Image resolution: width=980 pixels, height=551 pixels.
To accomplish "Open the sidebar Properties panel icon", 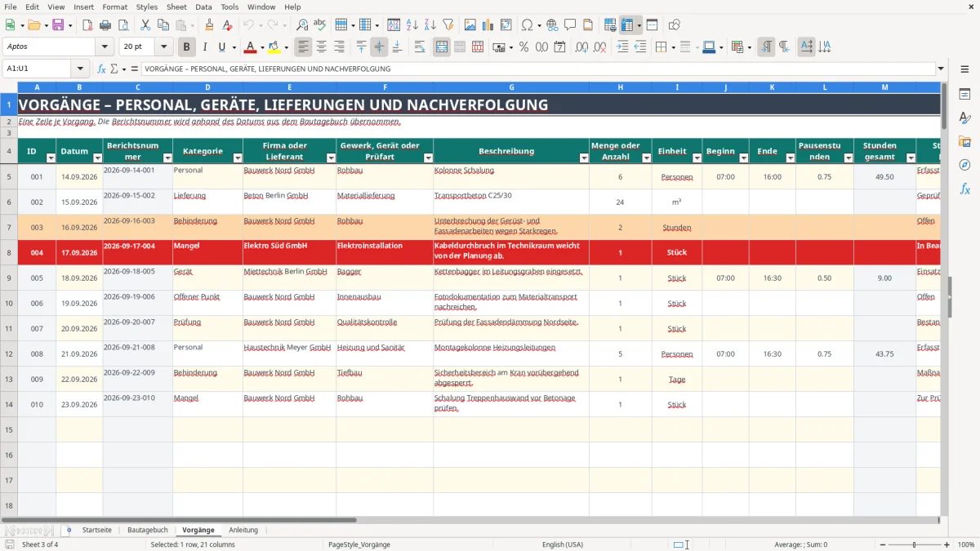I will (x=964, y=95).
